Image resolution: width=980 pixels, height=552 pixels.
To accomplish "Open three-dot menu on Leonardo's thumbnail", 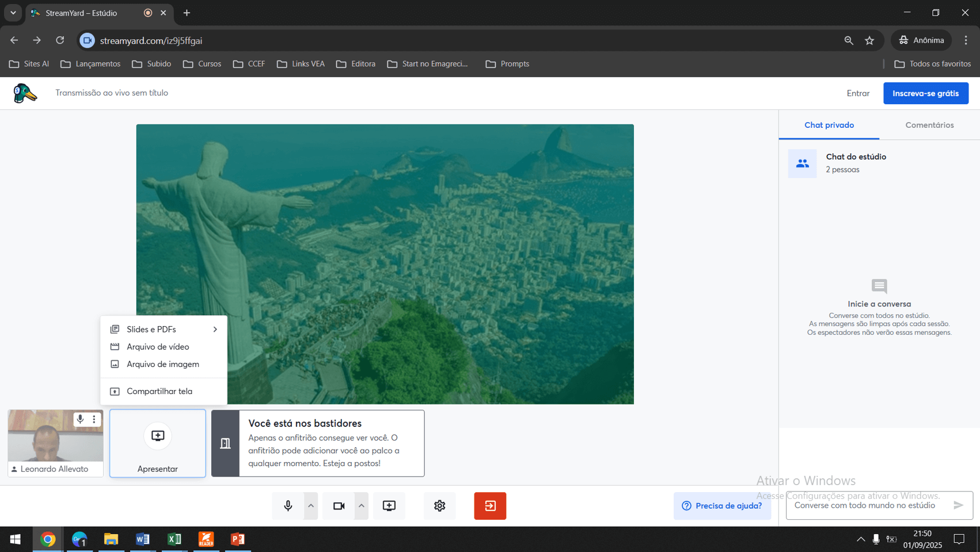I will point(94,419).
